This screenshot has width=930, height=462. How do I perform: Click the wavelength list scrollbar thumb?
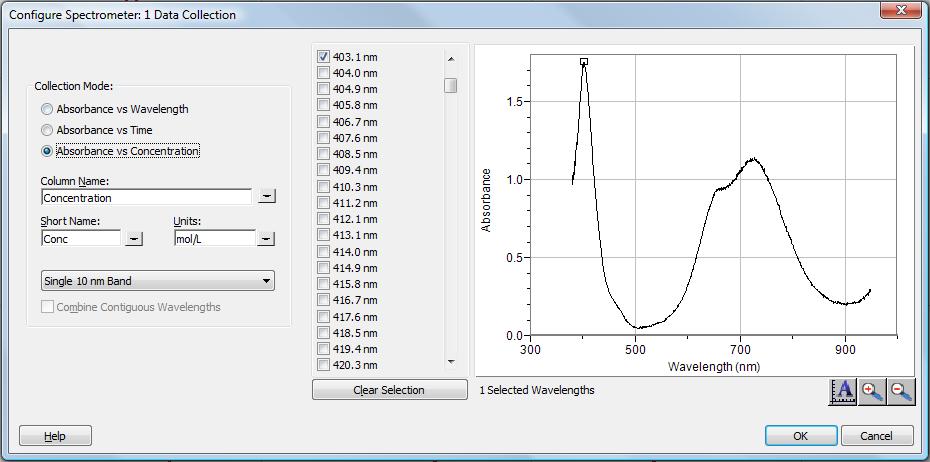(x=451, y=85)
